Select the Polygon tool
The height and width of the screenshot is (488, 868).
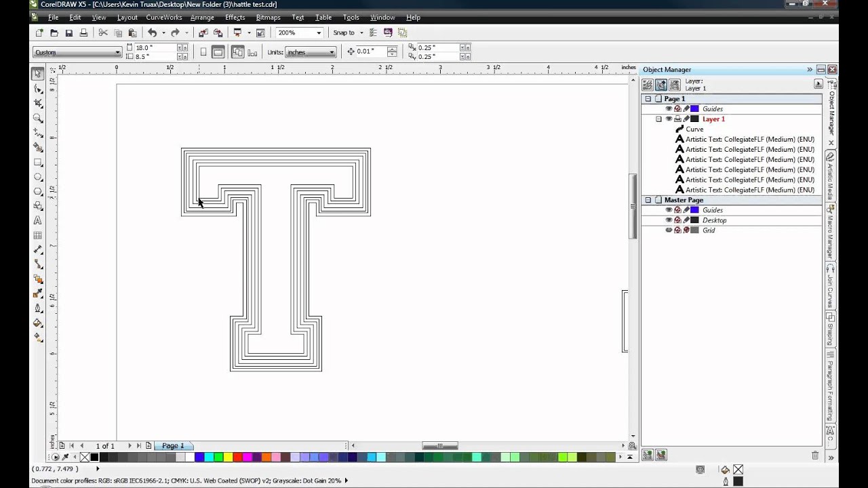[38, 191]
